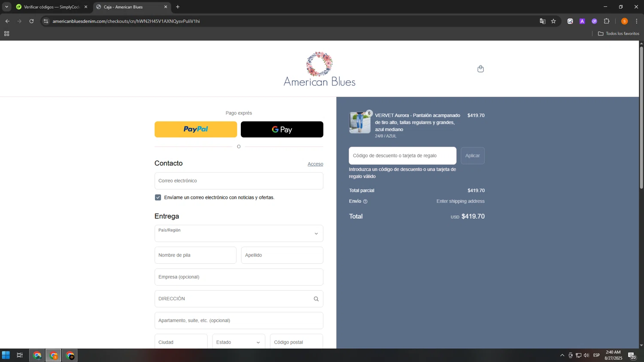Image resolution: width=644 pixels, height=362 pixels.
Task: Focus the discount code or gift card field
Action: [403, 156]
